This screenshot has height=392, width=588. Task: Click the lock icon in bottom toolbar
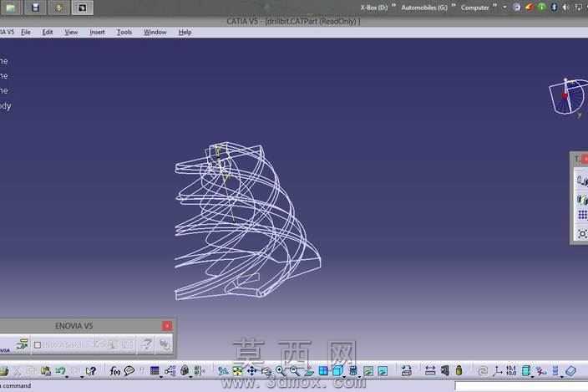(185, 371)
